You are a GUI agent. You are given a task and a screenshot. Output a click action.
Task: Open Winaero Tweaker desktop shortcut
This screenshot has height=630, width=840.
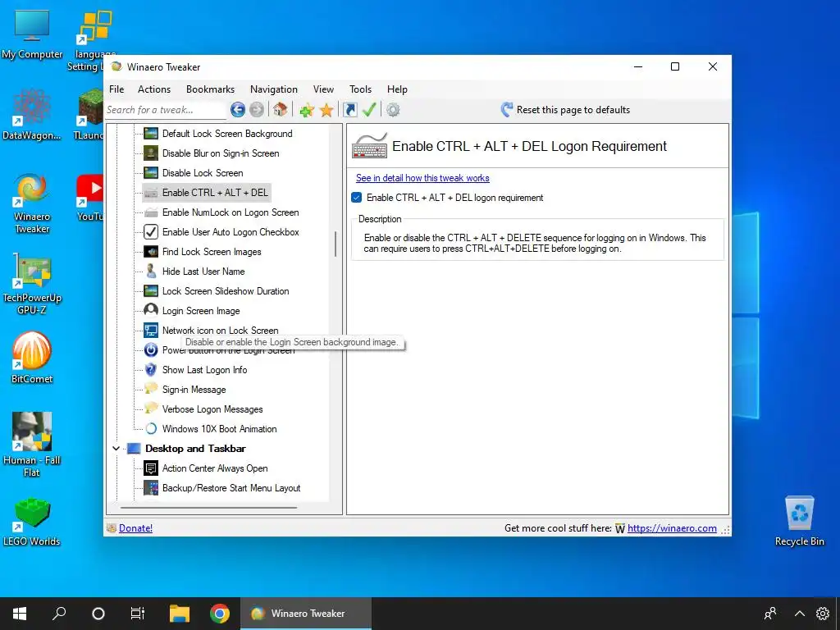click(x=32, y=203)
